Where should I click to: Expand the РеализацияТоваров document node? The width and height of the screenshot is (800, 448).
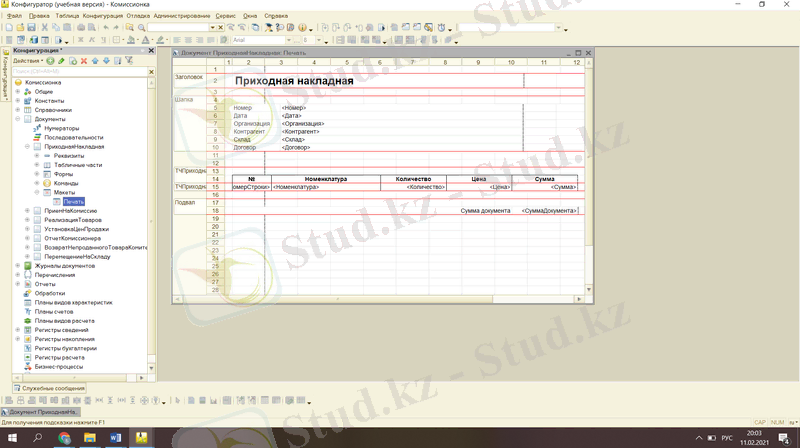[27, 219]
